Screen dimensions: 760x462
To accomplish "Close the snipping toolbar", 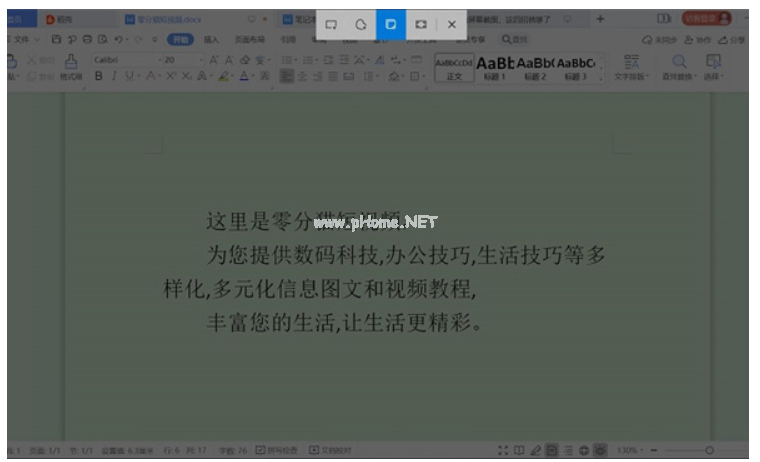I will click(x=452, y=23).
